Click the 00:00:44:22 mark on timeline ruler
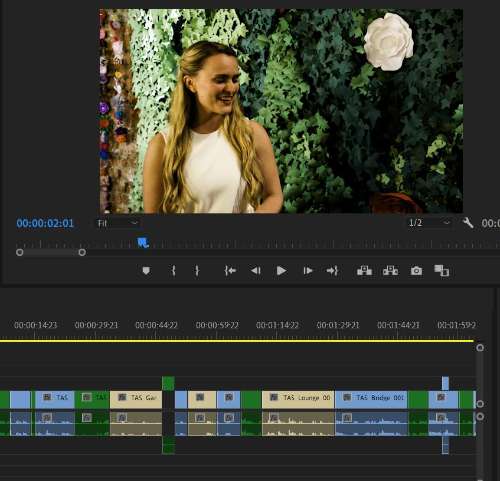This screenshot has height=481, width=500. (x=156, y=325)
